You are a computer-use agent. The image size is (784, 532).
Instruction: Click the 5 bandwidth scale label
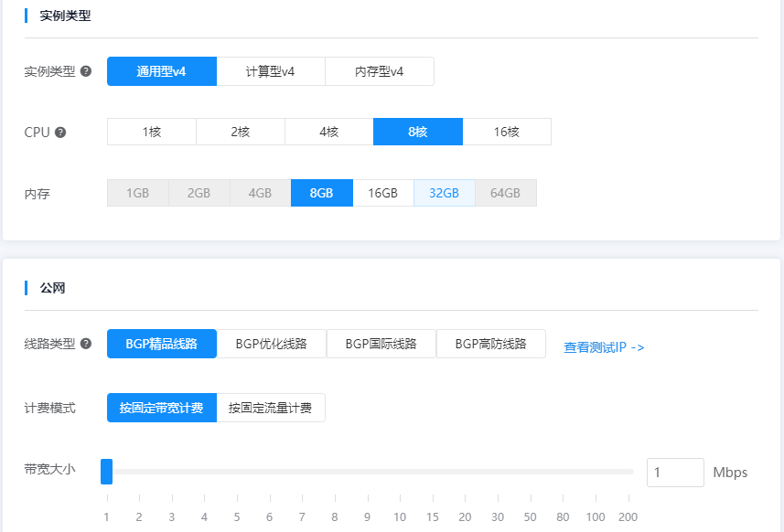[x=237, y=517]
